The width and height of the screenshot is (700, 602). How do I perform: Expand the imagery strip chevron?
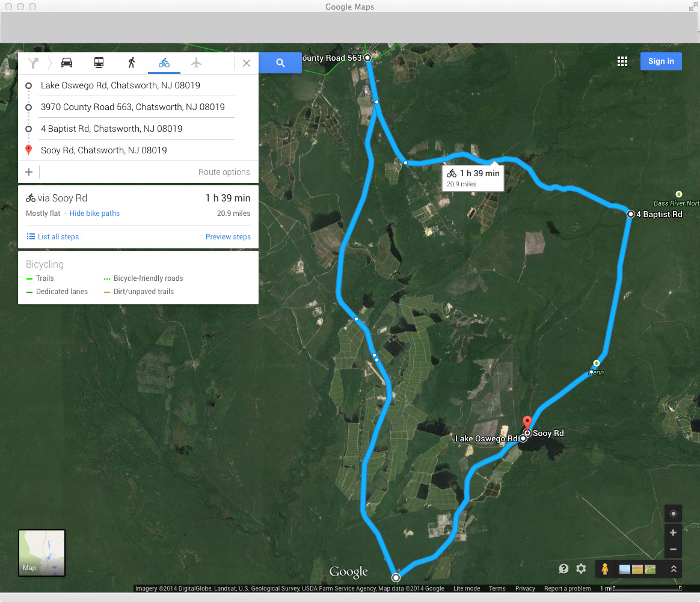point(674,569)
